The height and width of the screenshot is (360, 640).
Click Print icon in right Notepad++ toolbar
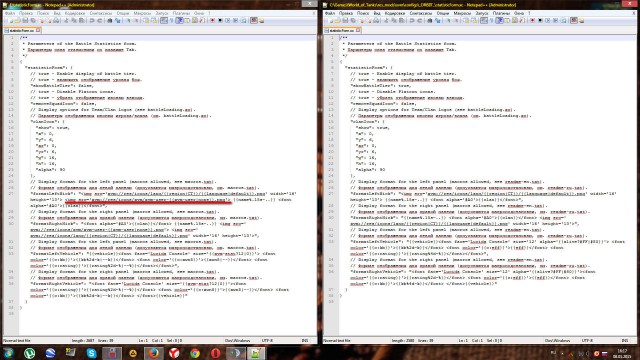click(x=376, y=20)
